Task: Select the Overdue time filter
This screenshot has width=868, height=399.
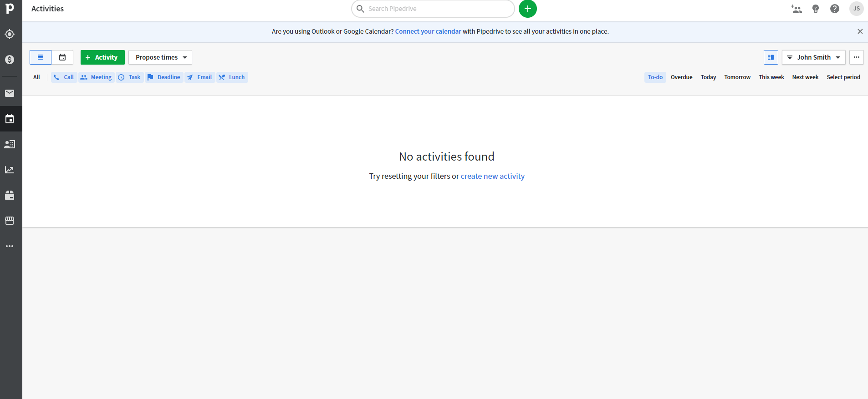Action: coord(681,77)
